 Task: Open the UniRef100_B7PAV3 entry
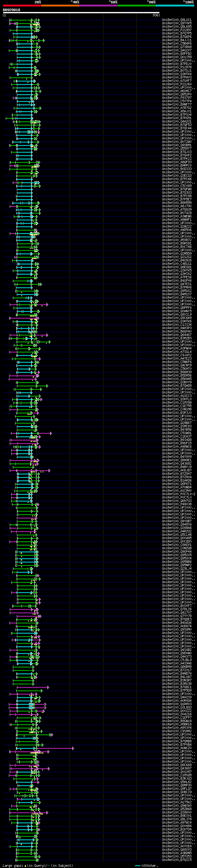(177, 78)
